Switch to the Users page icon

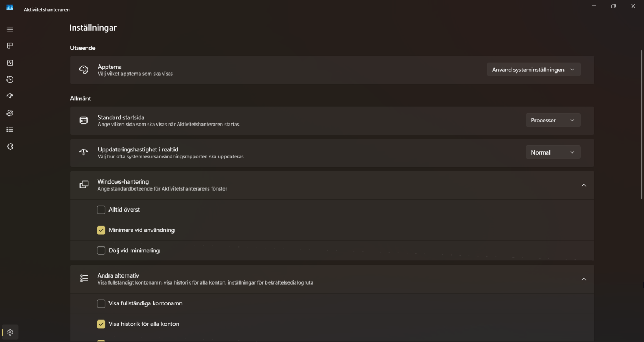(x=10, y=113)
